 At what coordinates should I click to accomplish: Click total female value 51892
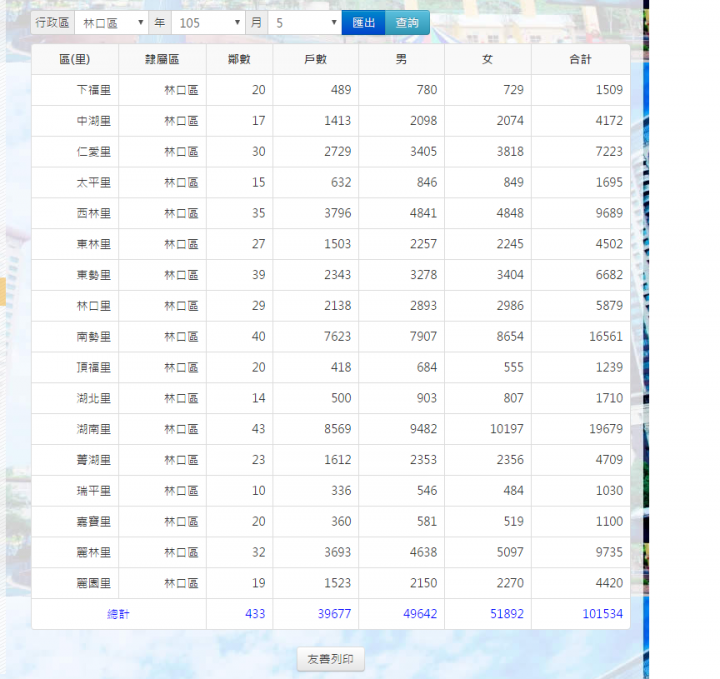(x=507, y=614)
